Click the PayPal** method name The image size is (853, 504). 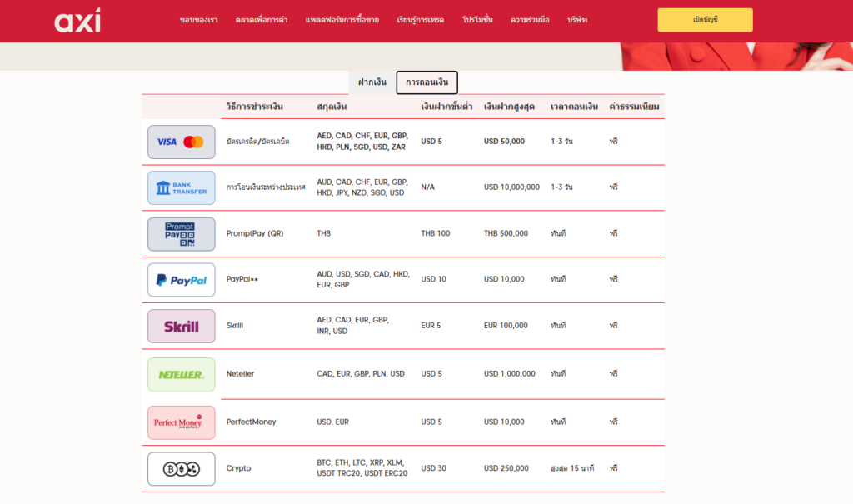coord(242,279)
